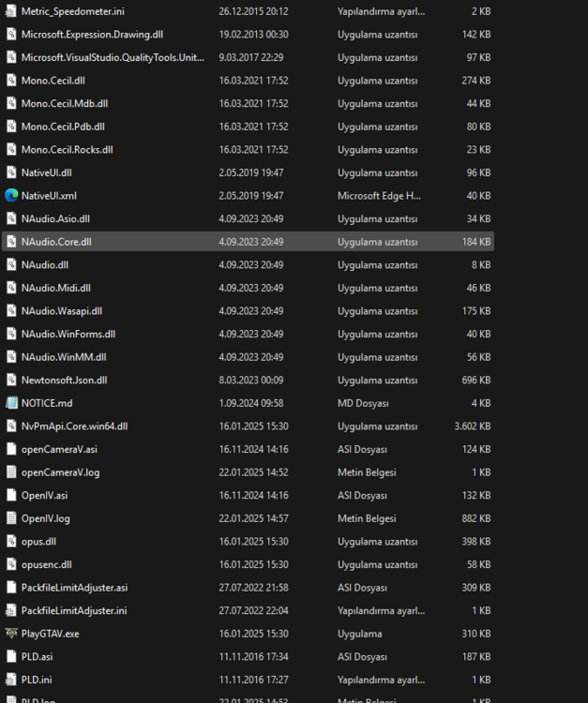Click the size 142 KB
This screenshot has width=588, height=703.
[x=476, y=35]
